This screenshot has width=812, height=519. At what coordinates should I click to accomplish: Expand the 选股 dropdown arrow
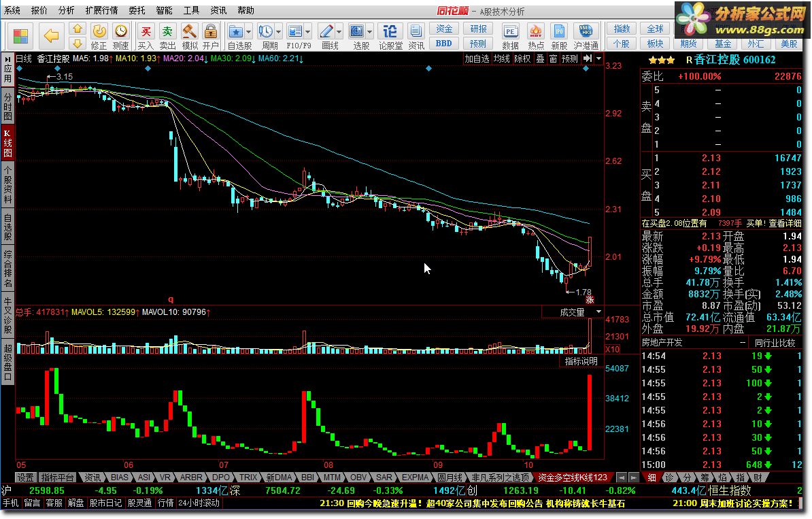pos(370,31)
